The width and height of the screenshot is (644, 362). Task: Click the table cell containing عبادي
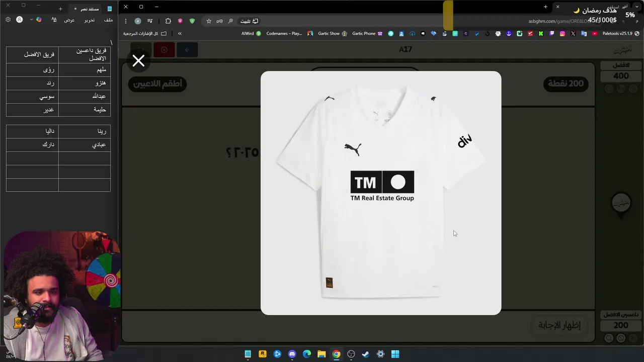click(x=85, y=145)
